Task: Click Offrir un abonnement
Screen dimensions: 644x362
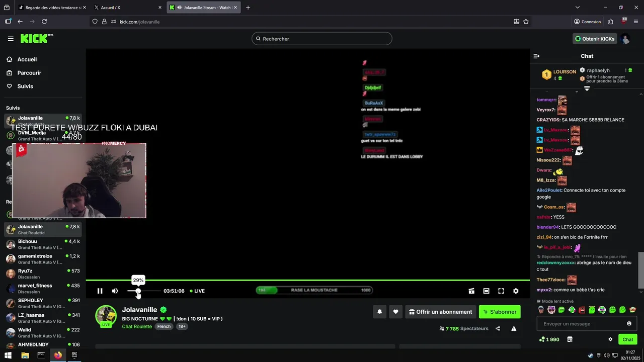Action: point(440,312)
